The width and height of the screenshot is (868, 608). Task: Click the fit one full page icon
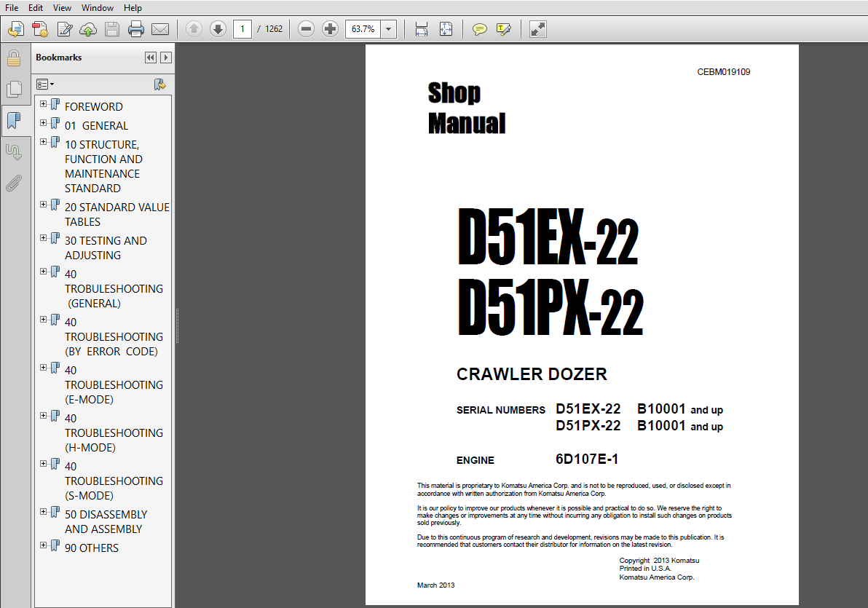[x=446, y=29]
